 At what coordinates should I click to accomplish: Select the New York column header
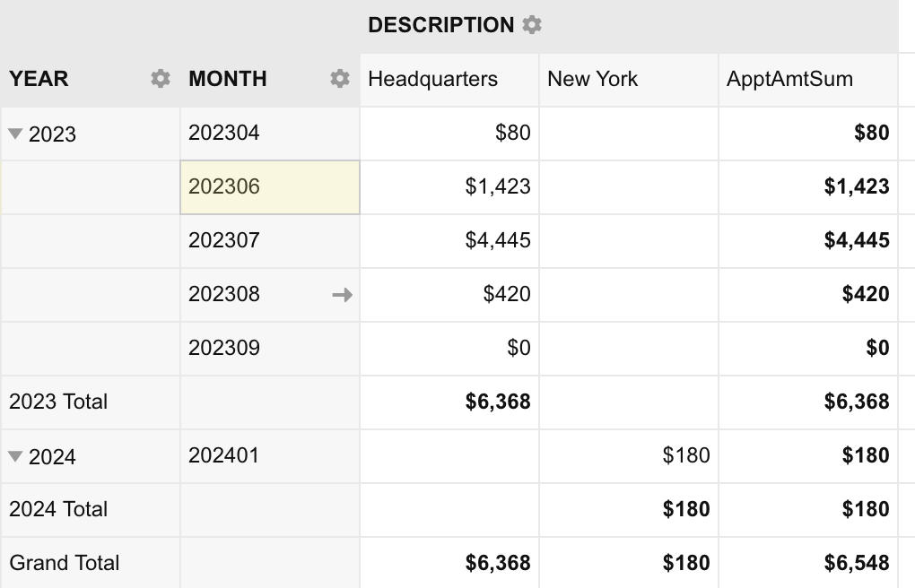(592, 79)
